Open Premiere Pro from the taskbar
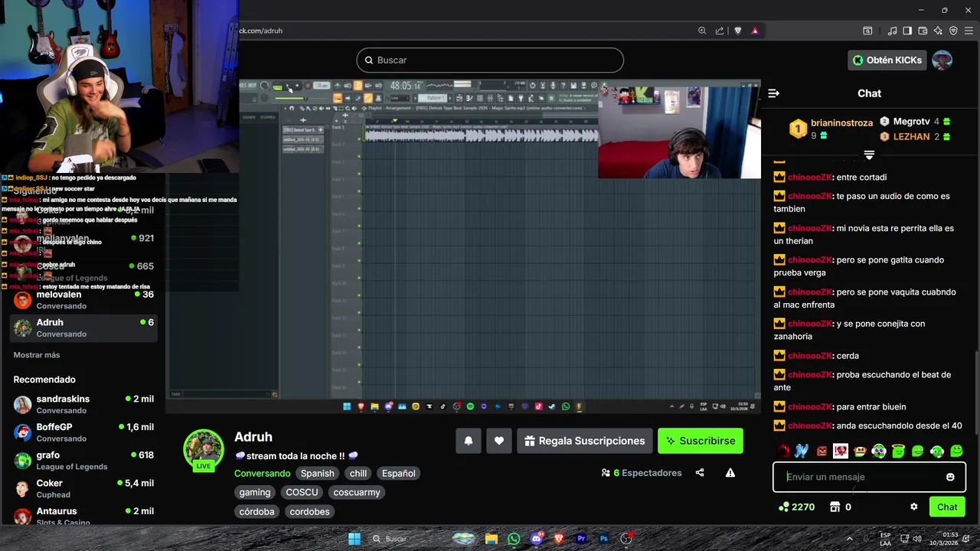Image resolution: width=980 pixels, height=551 pixels. (x=581, y=539)
